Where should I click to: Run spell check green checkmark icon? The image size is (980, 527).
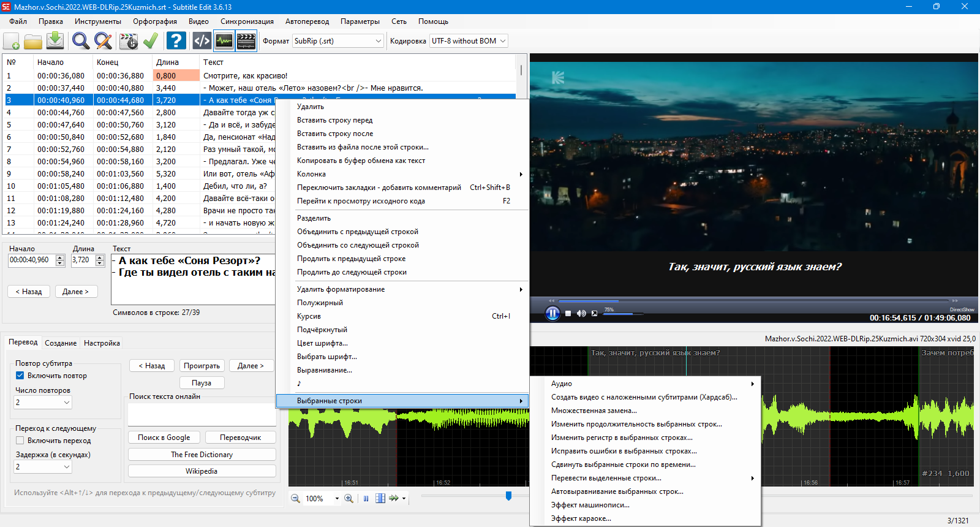click(x=151, y=41)
